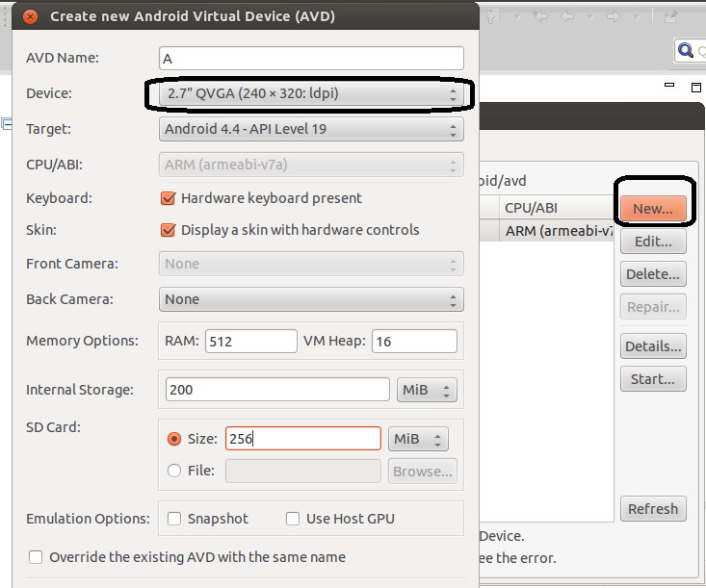Click New... in the AVD Manager window

pyautogui.click(x=653, y=209)
